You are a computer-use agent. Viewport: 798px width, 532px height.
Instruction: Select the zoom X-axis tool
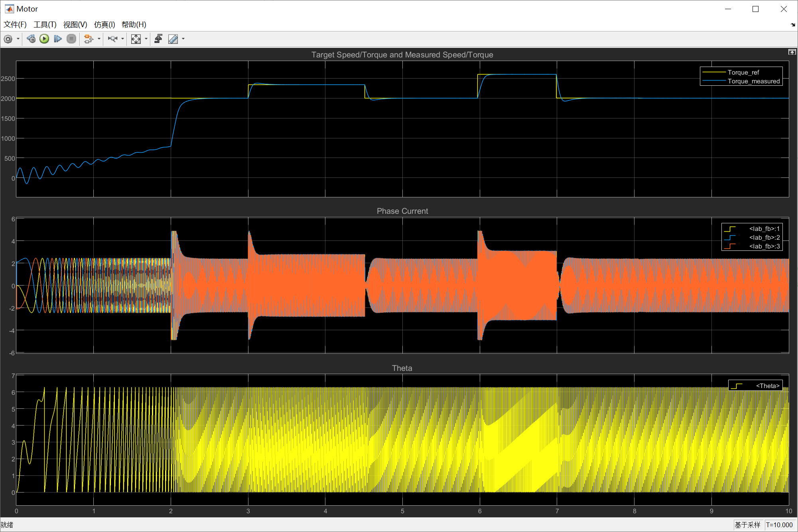pyautogui.click(x=112, y=39)
